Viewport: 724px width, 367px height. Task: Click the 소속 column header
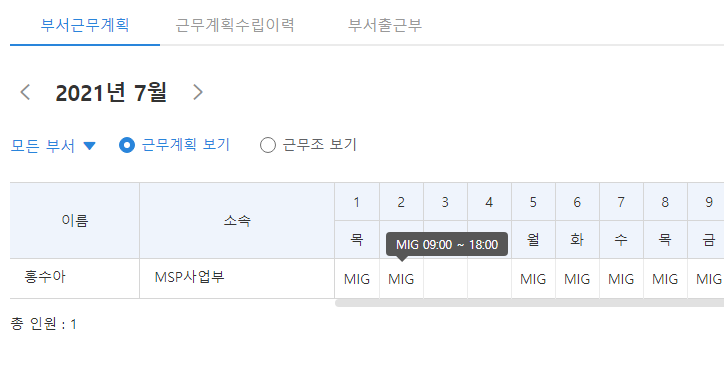237,221
